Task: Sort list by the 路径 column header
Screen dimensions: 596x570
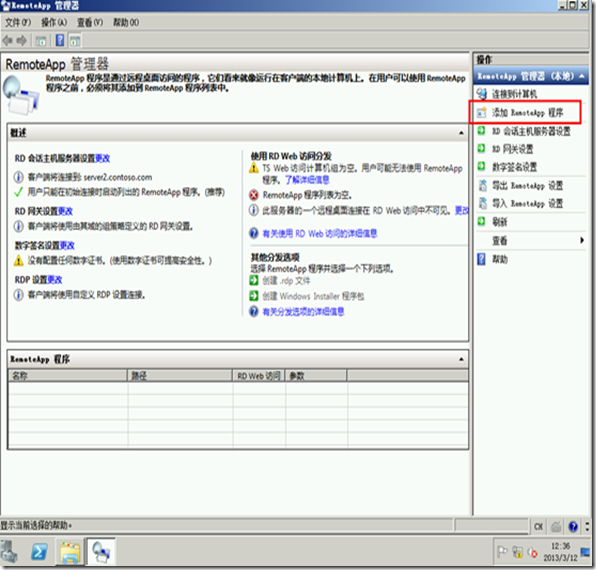Action: (180, 376)
